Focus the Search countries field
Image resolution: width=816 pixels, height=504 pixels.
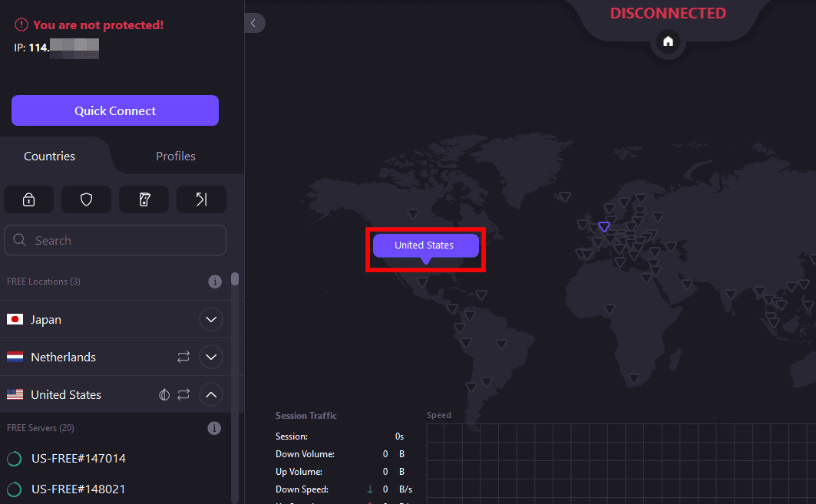[x=115, y=240]
